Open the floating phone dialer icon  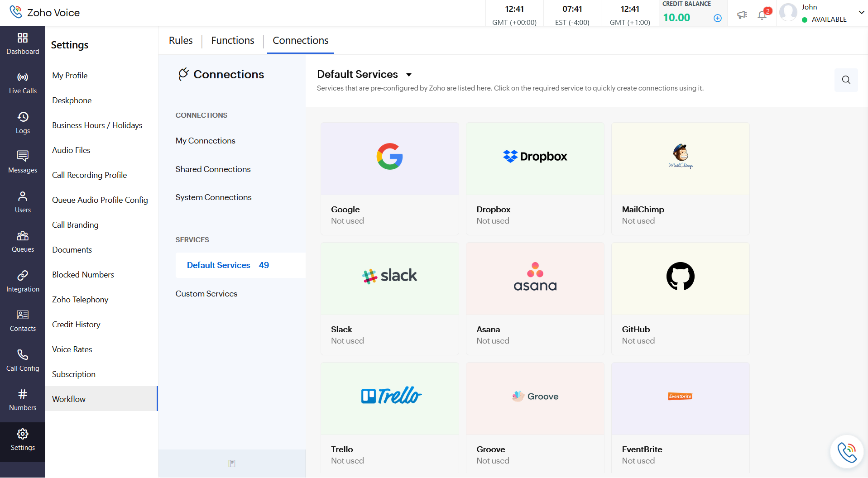click(846, 452)
